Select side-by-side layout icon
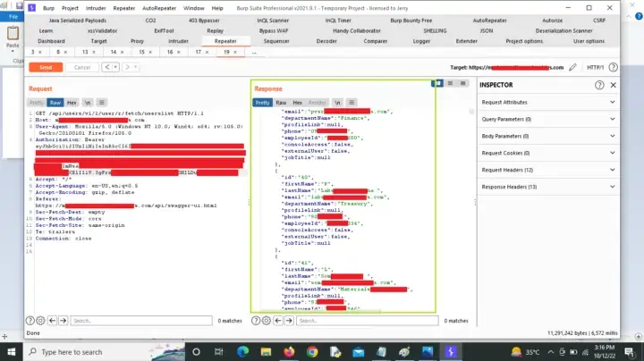Image resolution: width=644 pixels, height=361 pixels. tap(437, 83)
